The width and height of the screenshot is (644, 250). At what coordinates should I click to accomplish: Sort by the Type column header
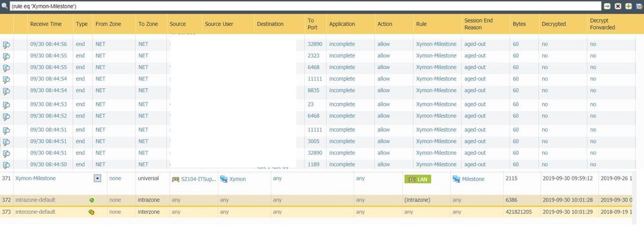coord(82,24)
